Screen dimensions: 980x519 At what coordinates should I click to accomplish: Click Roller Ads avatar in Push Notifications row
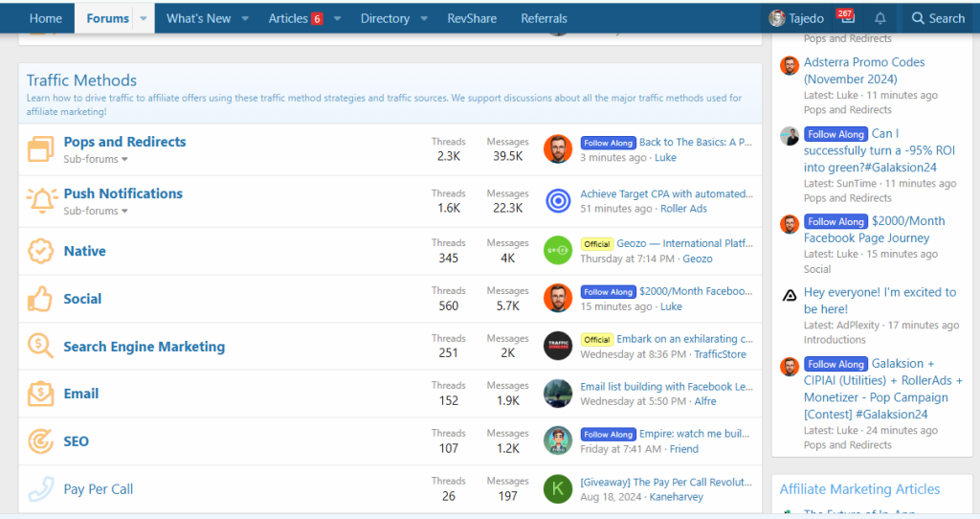tap(558, 201)
